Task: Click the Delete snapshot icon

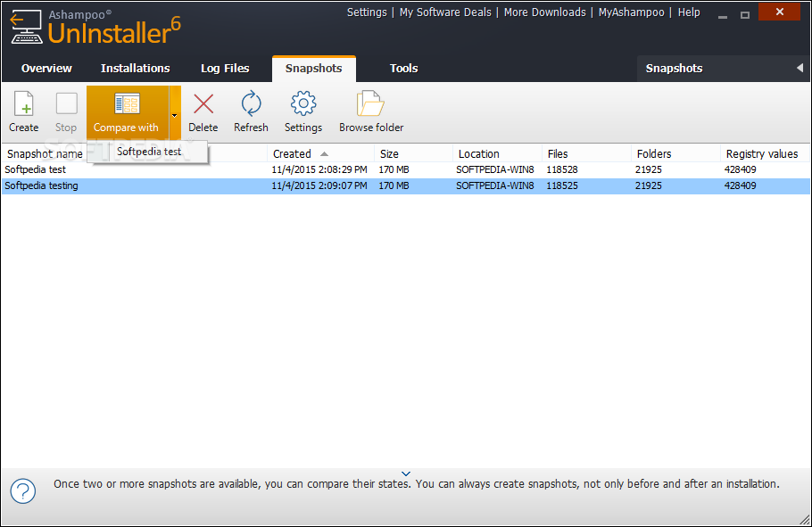Action: (x=203, y=103)
